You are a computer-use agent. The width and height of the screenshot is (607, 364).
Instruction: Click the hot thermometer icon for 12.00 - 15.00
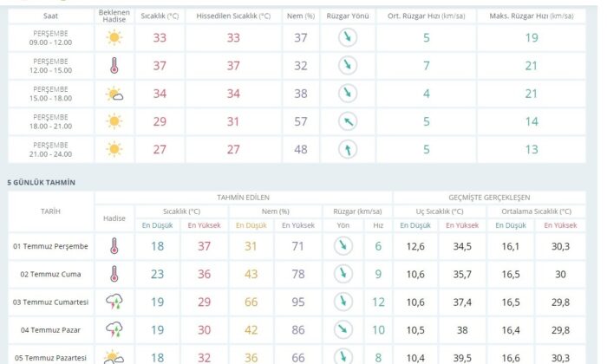pos(114,66)
